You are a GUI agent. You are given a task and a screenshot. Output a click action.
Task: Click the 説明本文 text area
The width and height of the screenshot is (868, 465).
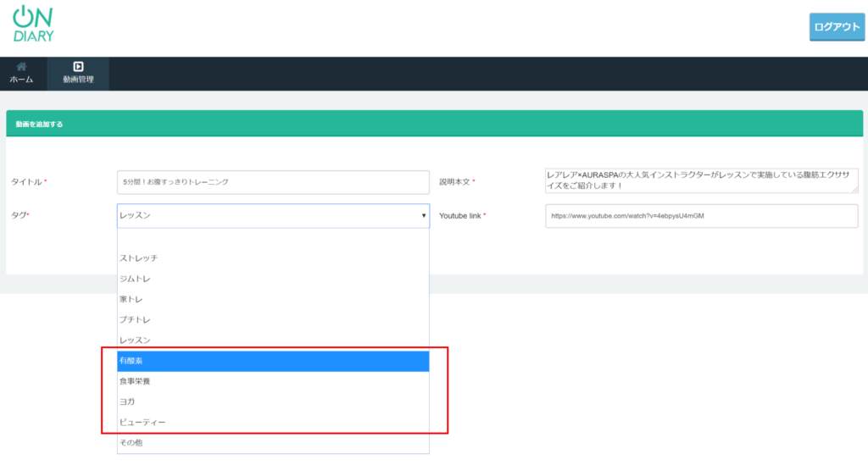tap(700, 180)
